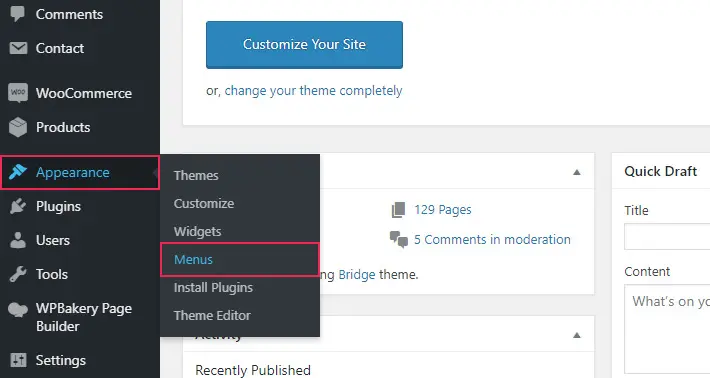Click the Contact envelope icon
The height and width of the screenshot is (378, 710).
coord(18,48)
